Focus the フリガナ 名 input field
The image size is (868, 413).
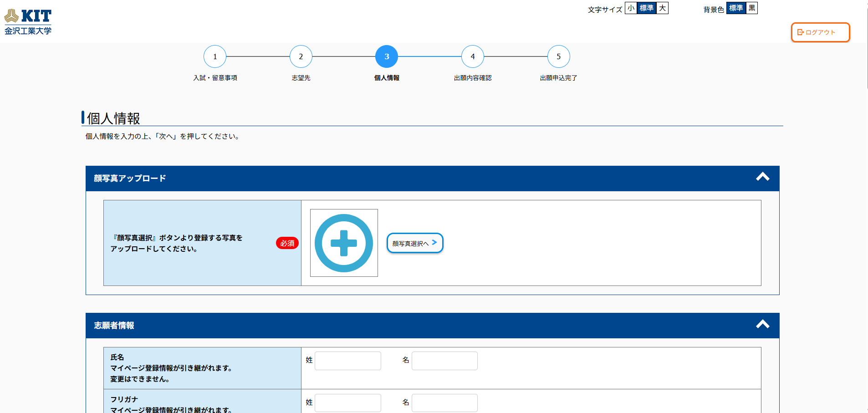(x=444, y=403)
